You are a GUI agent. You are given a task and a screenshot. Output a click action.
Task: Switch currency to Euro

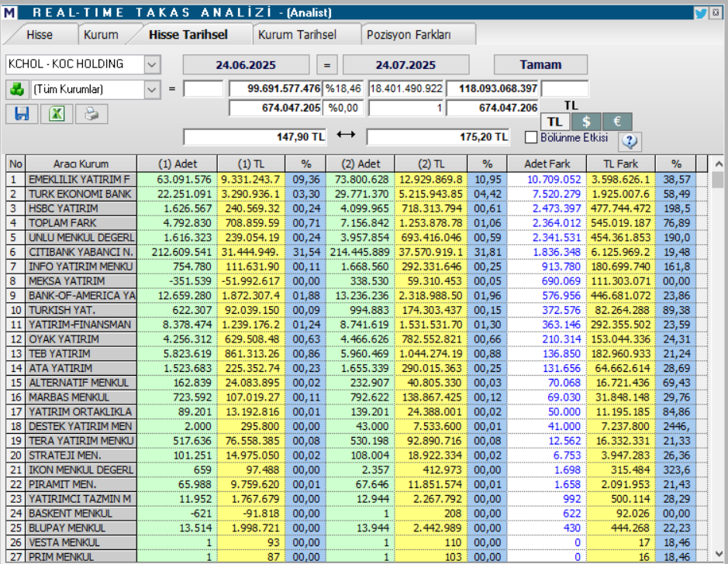[617, 122]
